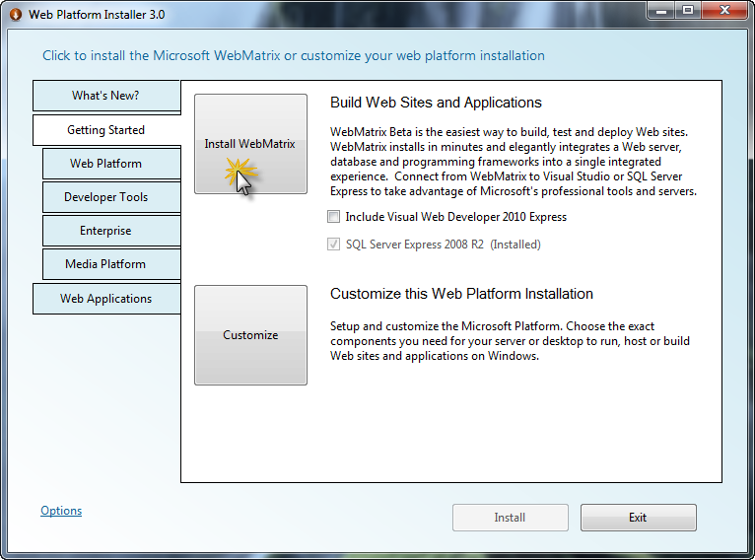
Task: Click the Customize this Web Platform Installation heading
Action: pyautogui.click(x=461, y=294)
